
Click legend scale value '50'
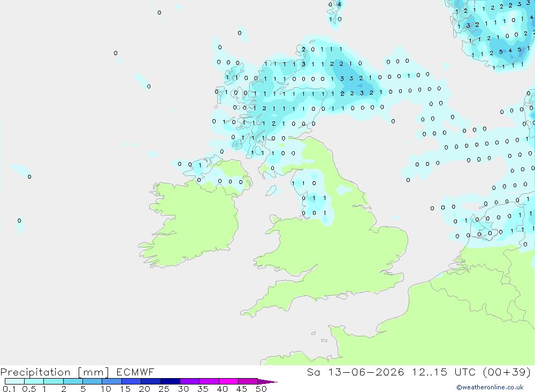pyautogui.click(x=262, y=389)
